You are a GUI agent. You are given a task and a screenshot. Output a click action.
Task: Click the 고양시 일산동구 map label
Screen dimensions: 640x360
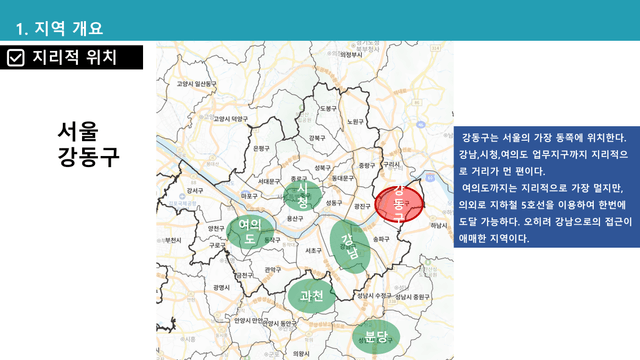click(x=197, y=84)
